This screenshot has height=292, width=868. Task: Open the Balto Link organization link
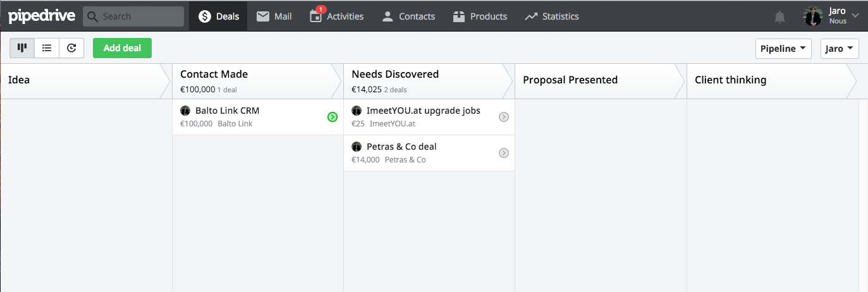point(235,124)
